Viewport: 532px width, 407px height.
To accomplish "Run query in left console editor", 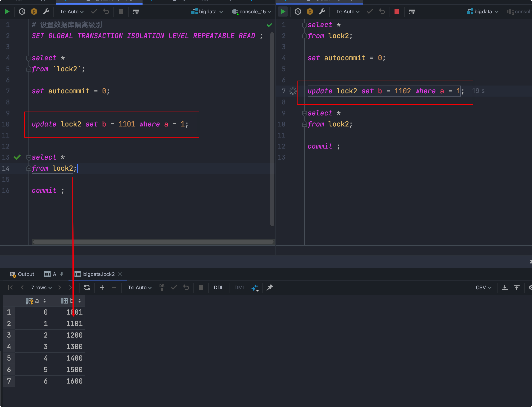I will [x=7, y=11].
